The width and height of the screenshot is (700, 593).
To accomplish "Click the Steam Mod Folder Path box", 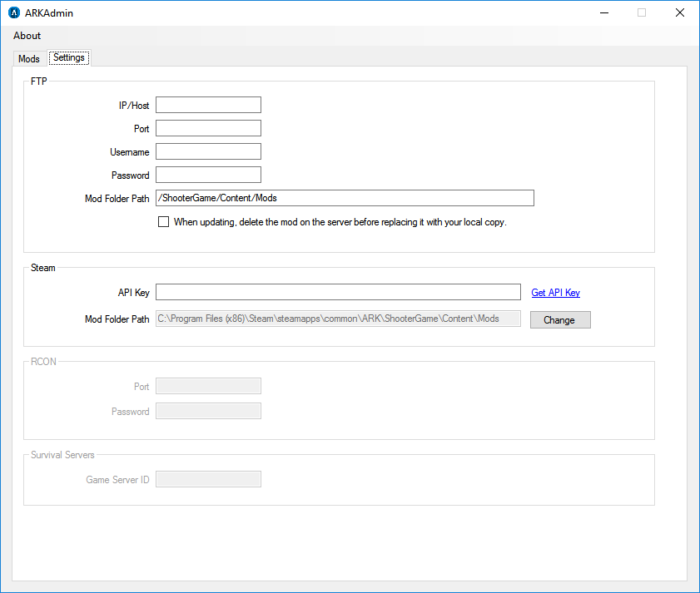I will pyautogui.click(x=338, y=319).
